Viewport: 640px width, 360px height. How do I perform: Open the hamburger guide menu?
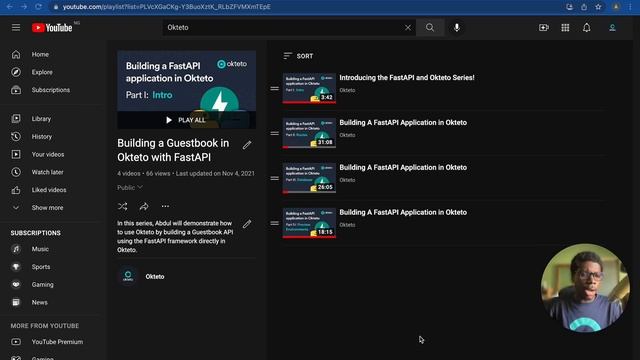[x=16, y=27]
